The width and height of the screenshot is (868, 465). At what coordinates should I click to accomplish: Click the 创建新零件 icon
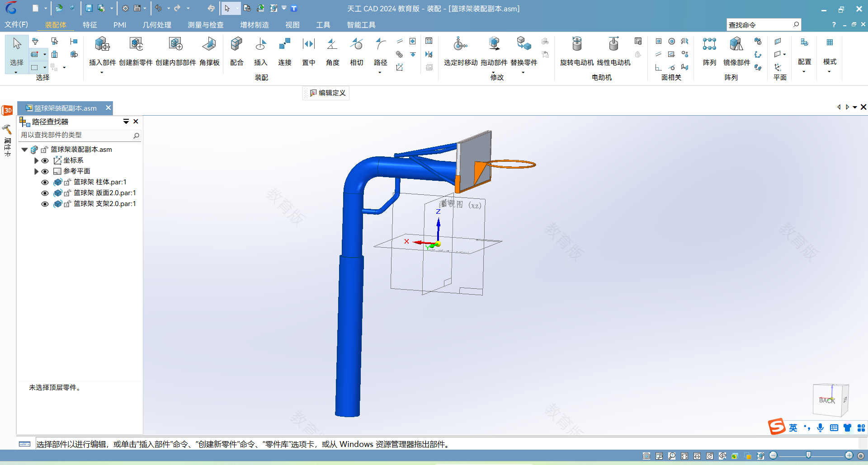(x=136, y=44)
